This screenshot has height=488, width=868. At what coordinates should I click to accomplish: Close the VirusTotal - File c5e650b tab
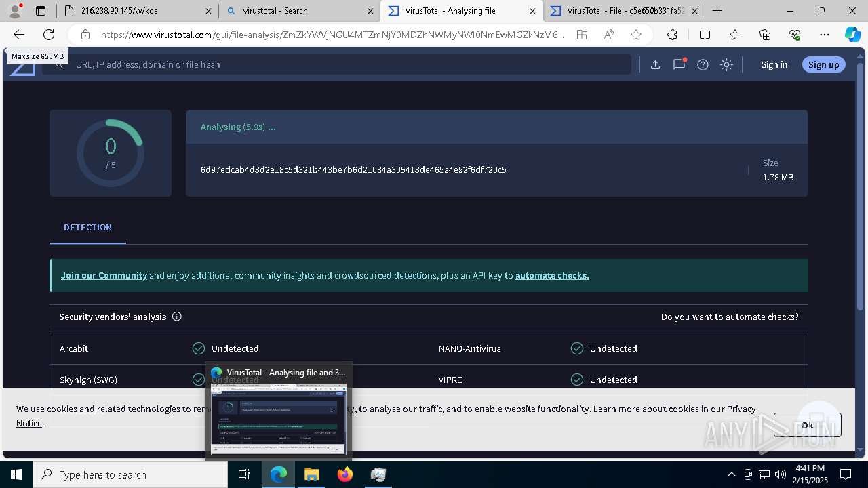tap(694, 11)
